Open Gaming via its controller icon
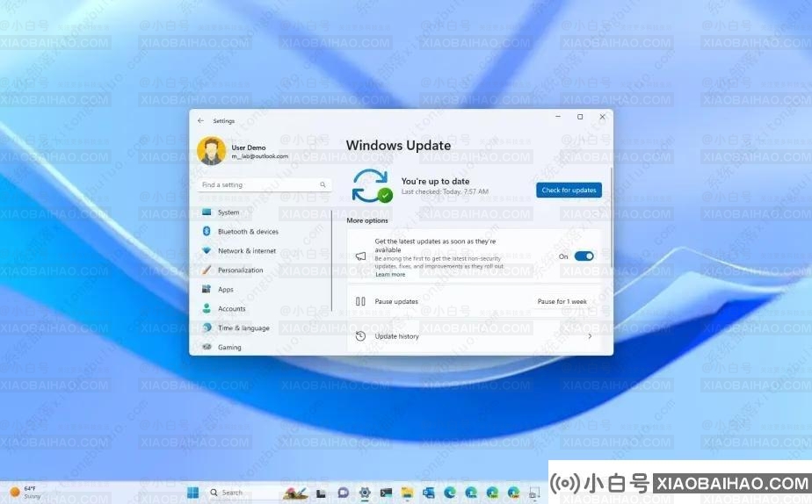The height and width of the screenshot is (504, 812). [207, 347]
